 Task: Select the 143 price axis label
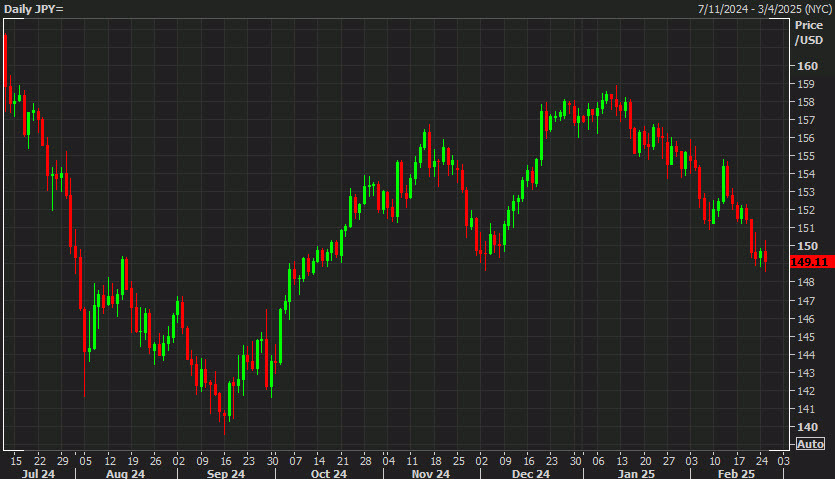click(x=806, y=373)
